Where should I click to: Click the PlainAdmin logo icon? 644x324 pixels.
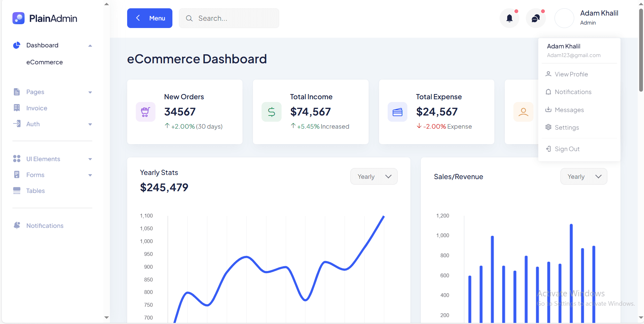tap(19, 18)
